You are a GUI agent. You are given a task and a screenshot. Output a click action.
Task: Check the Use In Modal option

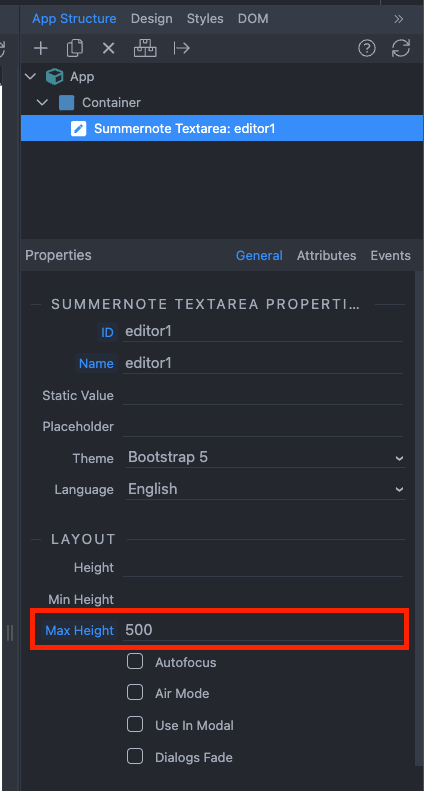pyautogui.click(x=135, y=725)
